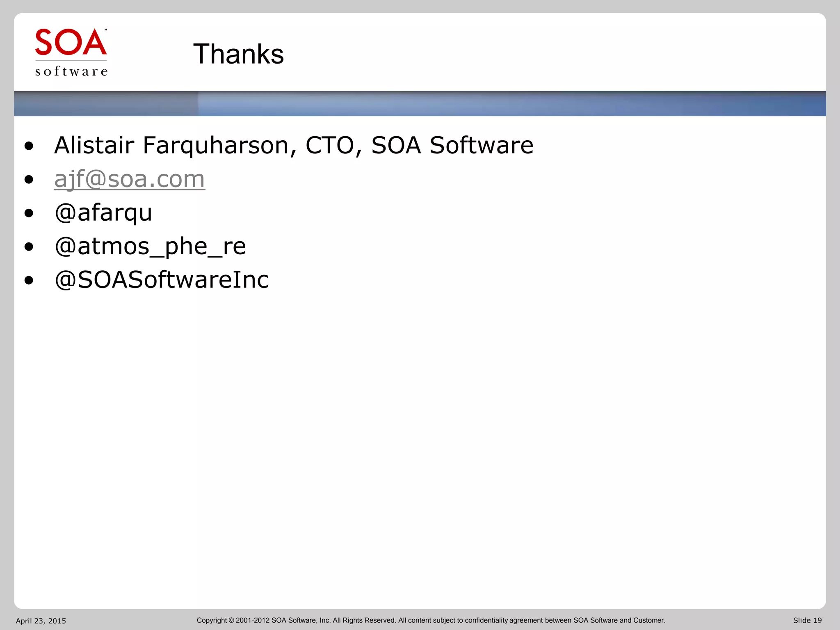Click the word software under SOA logo
This screenshot has width=840, height=630.
point(71,72)
